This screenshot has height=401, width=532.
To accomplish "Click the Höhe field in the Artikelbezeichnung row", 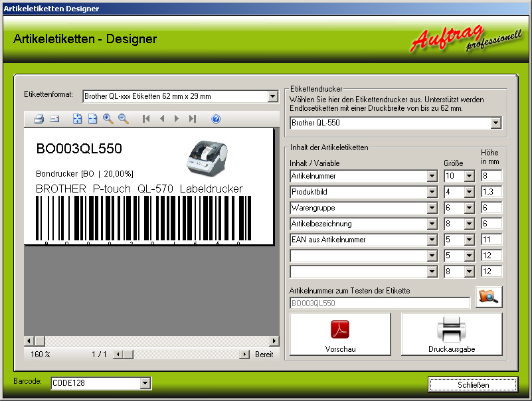I will click(491, 224).
